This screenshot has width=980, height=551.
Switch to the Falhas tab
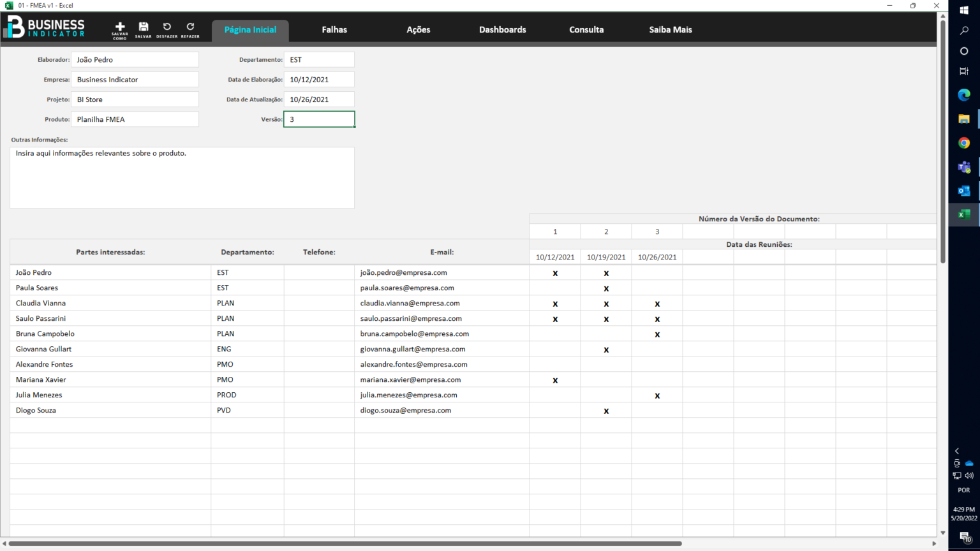tap(334, 30)
